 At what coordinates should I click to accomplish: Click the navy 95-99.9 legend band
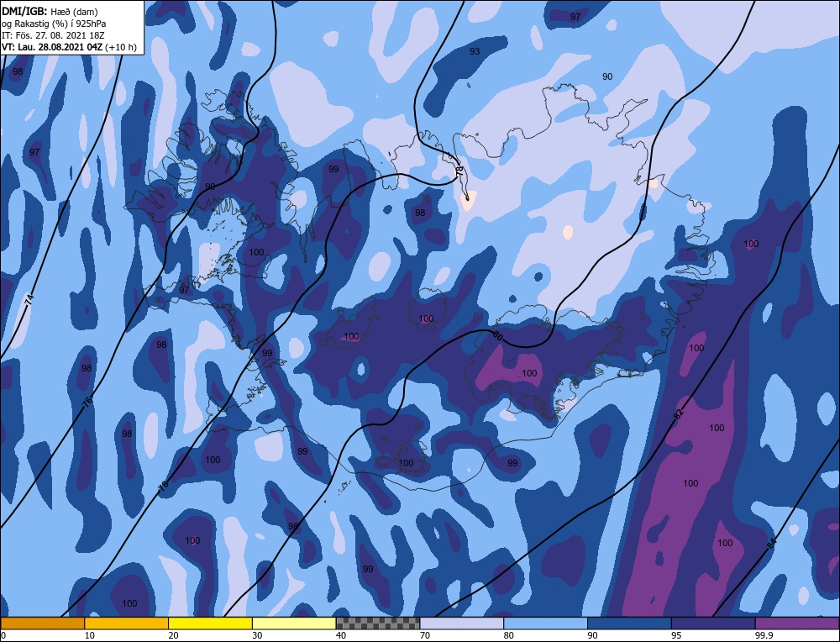(x=713, y=623)
